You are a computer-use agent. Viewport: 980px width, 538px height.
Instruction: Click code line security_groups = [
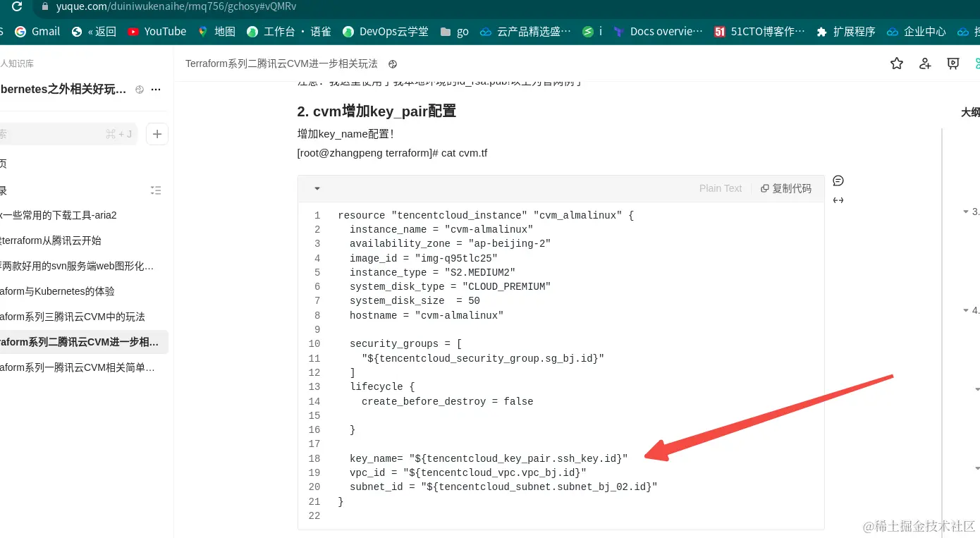(405, 344)
